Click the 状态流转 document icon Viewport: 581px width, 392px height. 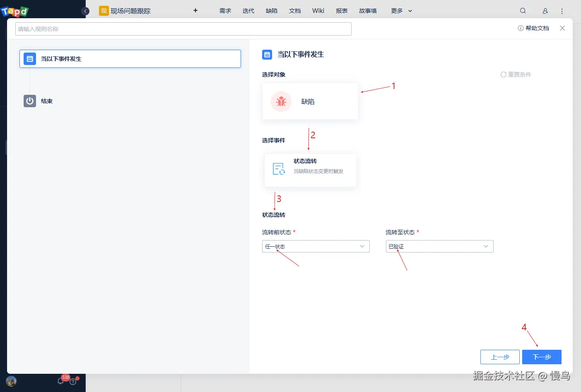click(279, 169)
